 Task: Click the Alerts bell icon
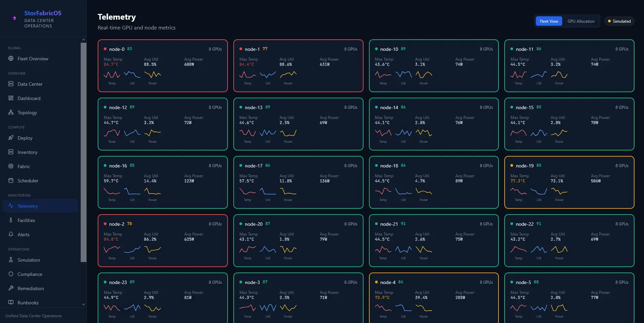pos(11,234)
